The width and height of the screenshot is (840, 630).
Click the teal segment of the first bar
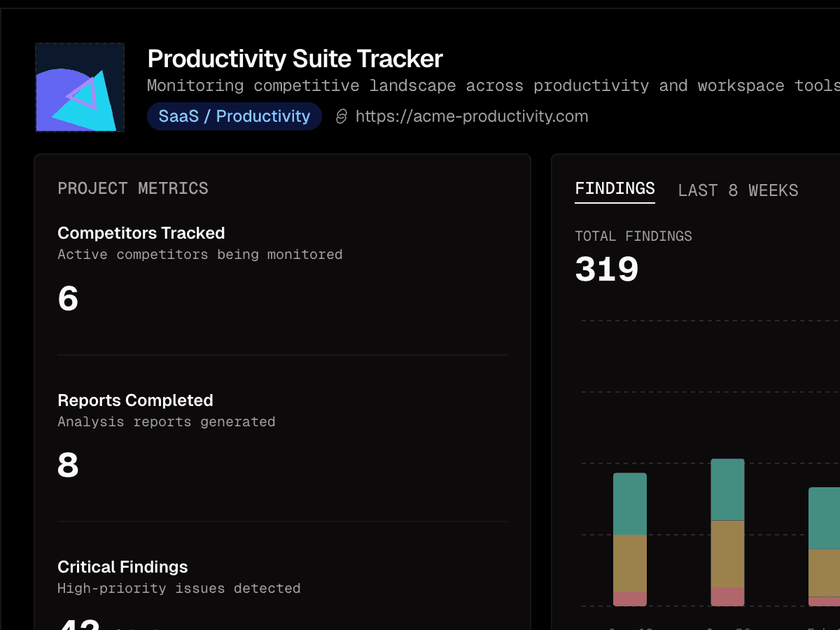[x=630, y=504]
